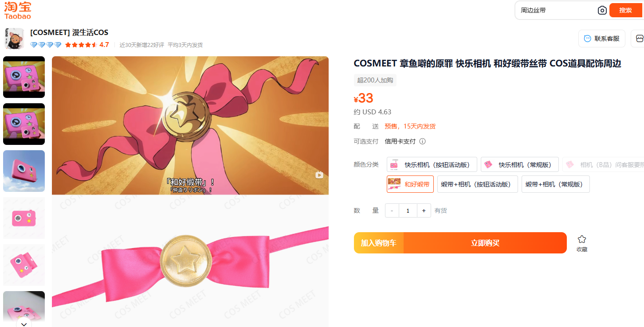Click video icon on main product image
This screenshot has width=644, height=327.
[319, 175]
